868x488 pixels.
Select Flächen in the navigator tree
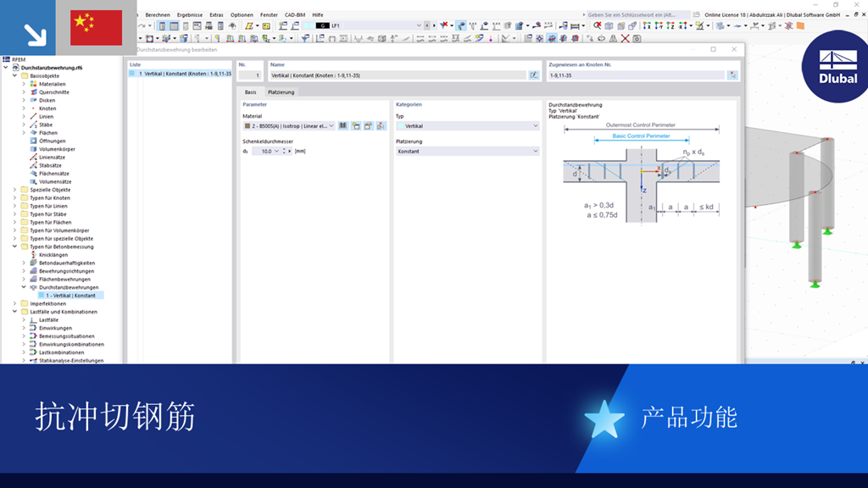47,133
